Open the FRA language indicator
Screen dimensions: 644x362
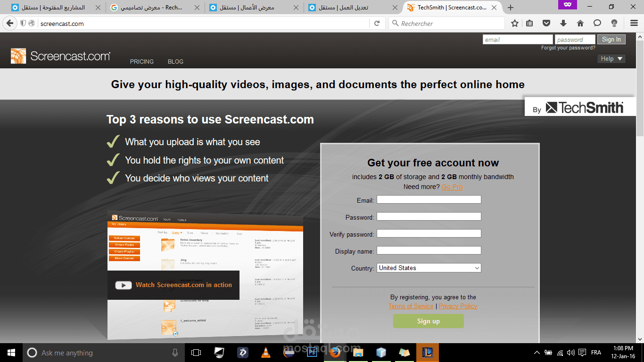pyautogui.click(x=596, y=353)
